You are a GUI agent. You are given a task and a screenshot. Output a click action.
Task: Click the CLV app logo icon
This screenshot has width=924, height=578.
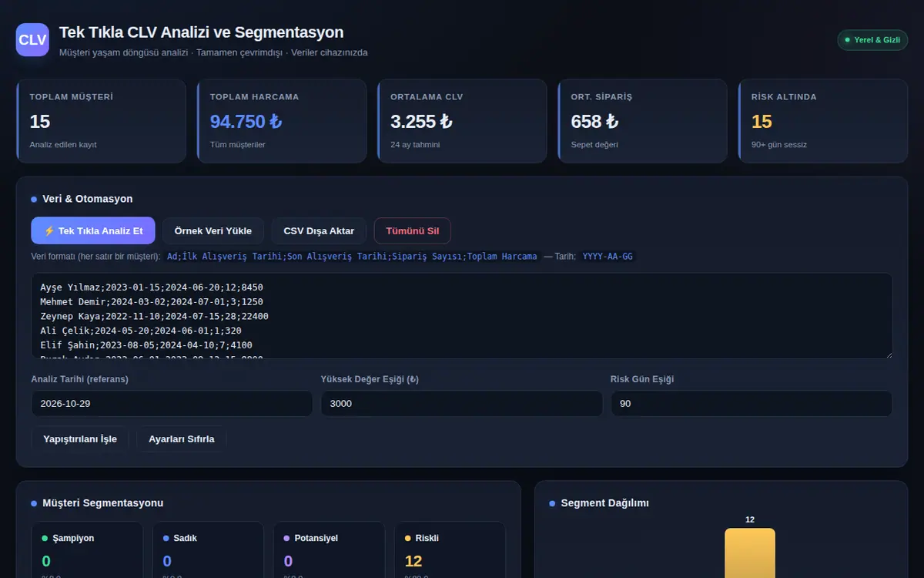pyautogui.click(x=32, y=40)
